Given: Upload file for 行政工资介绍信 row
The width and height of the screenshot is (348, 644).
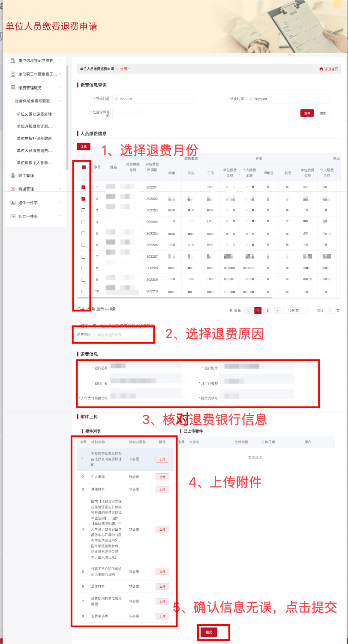Looking at the screenshot, I should 162,572.
